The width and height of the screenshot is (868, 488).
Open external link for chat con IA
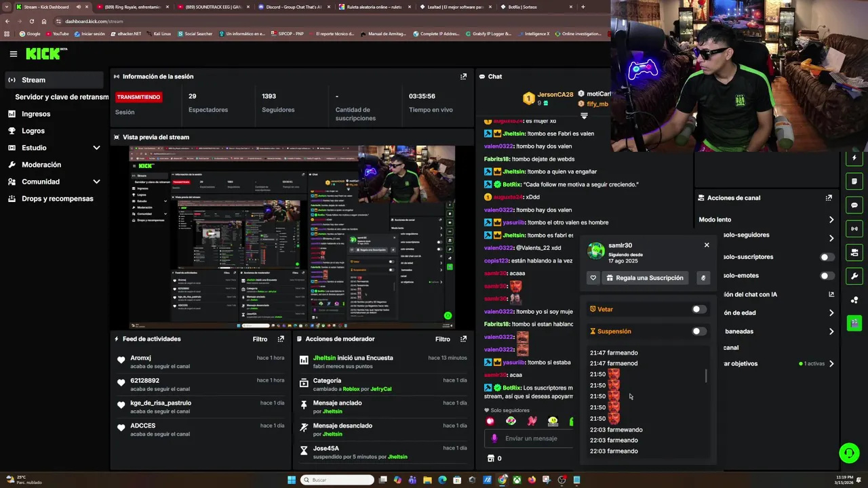tap(831, 294)
